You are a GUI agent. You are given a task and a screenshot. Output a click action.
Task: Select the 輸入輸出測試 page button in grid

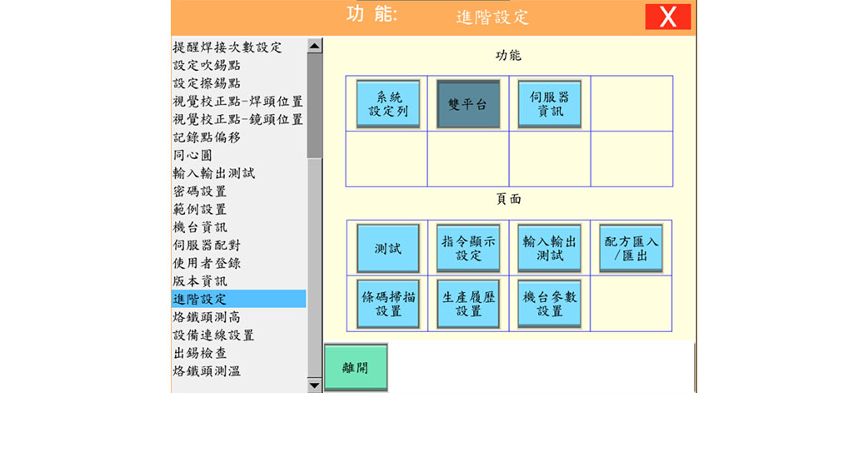click(549, 248)
